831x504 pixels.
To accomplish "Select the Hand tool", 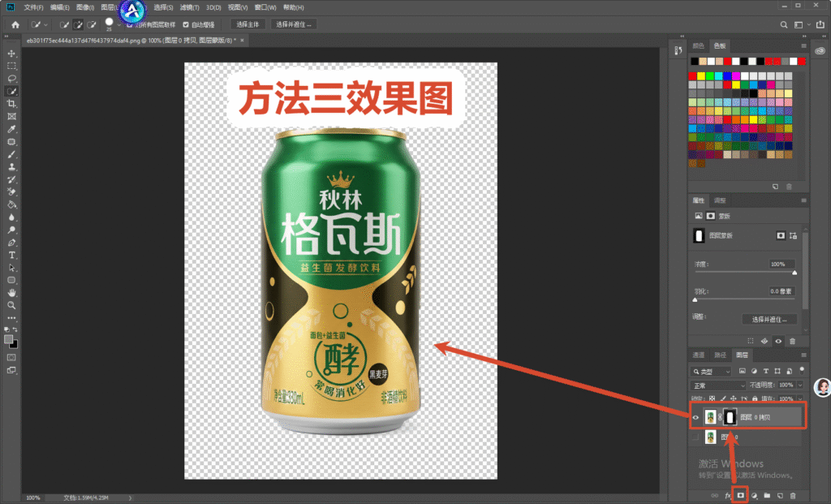I will point(11,292).
